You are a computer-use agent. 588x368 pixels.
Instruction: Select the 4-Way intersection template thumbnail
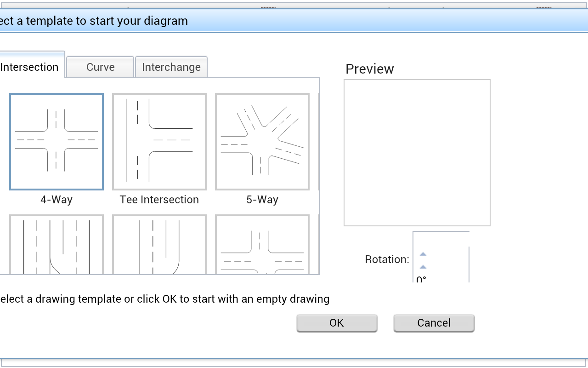coord(57,142)
